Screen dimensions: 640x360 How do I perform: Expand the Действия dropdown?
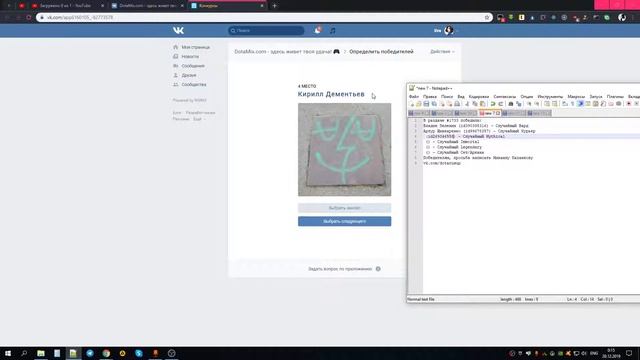click(x=442, y=51)
